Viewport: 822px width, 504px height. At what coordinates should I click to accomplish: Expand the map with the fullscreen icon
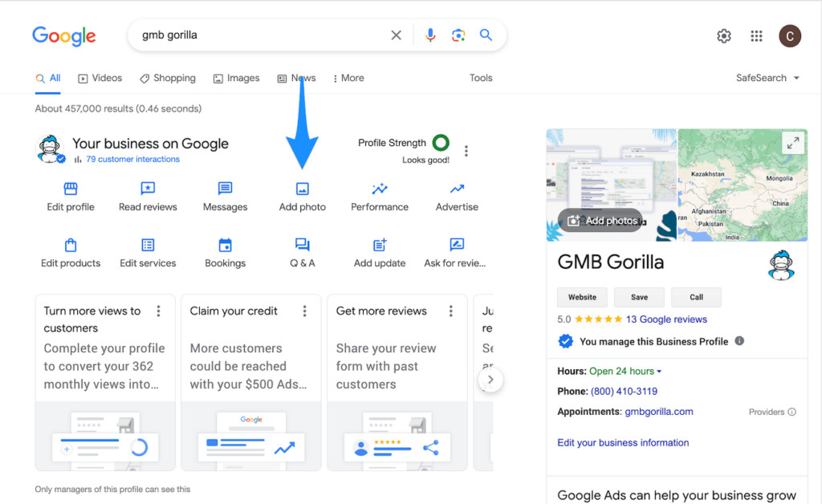(793, 143)
